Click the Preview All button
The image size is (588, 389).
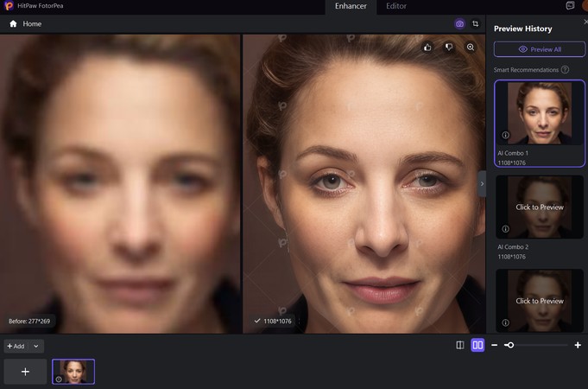click(540, 49)
